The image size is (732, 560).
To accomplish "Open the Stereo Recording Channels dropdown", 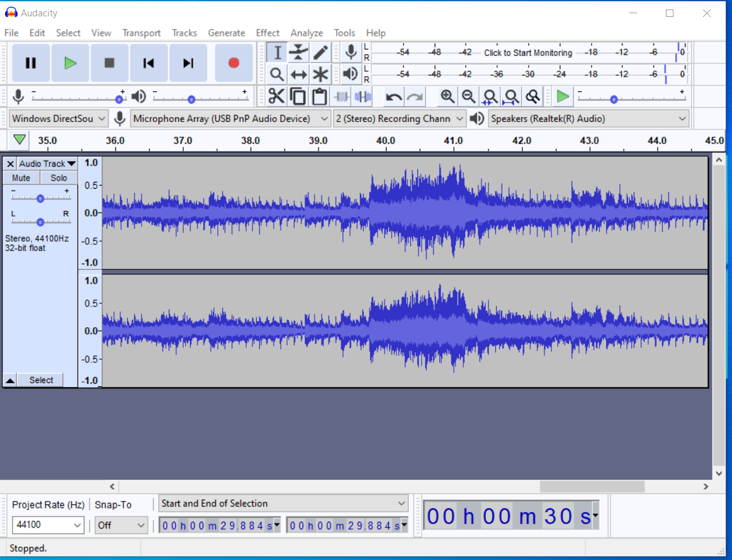I will (400, 118).
